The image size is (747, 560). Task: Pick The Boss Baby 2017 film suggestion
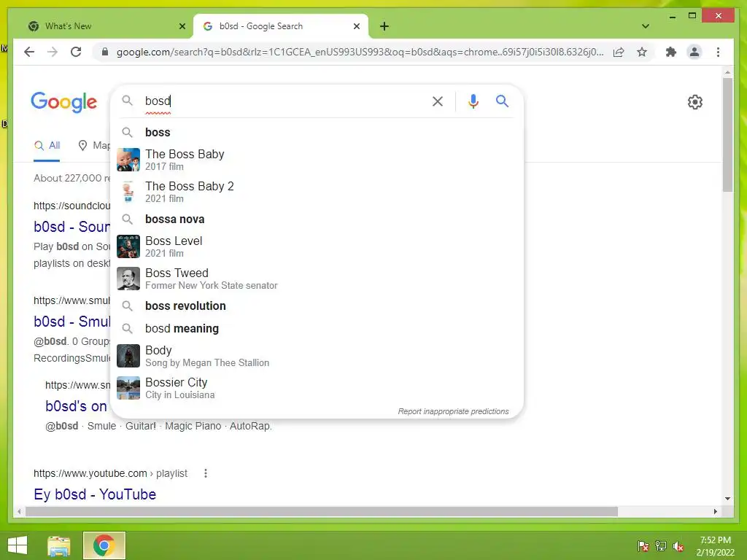pyautogui.click(x=317, y=160)
